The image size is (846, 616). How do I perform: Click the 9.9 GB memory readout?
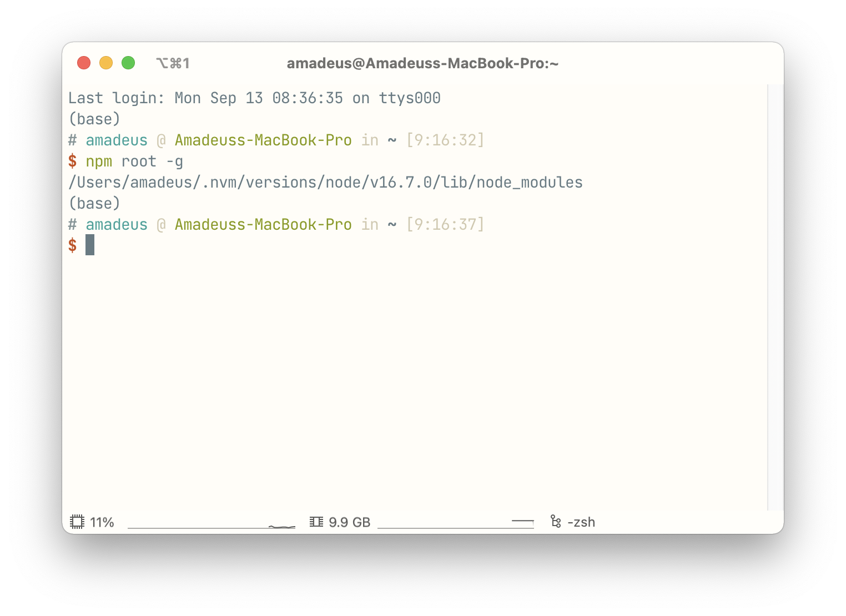[x=349, y=522]
